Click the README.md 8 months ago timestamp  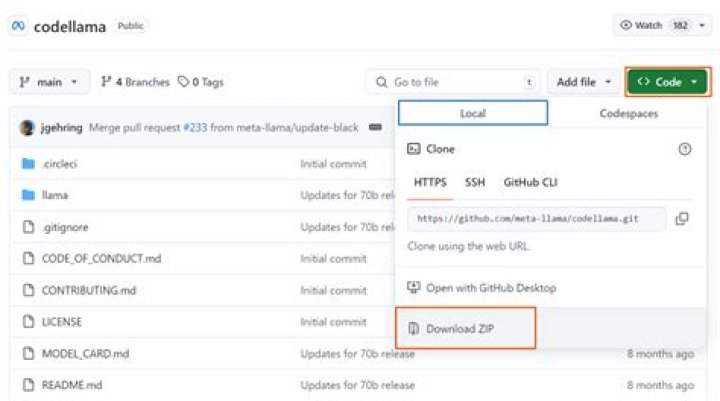[660, 385]
